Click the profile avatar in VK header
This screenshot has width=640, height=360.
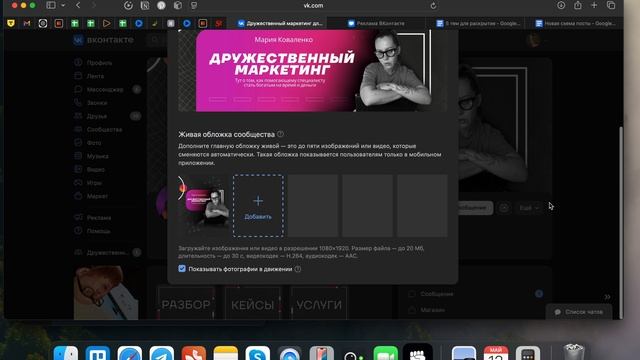[533, 40]
